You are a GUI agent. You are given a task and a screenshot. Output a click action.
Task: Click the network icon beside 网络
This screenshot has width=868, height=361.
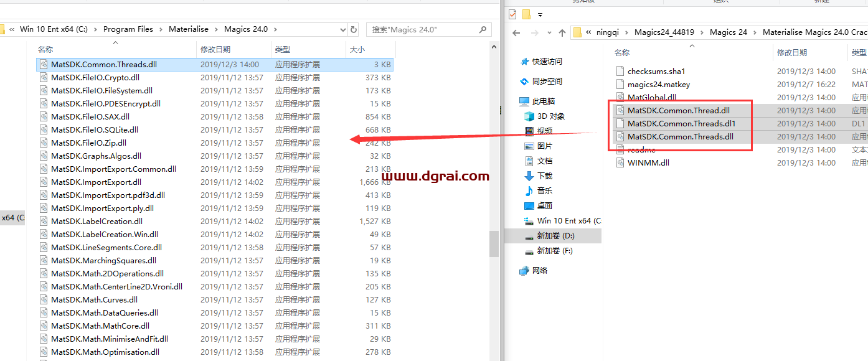pos(524,271)
